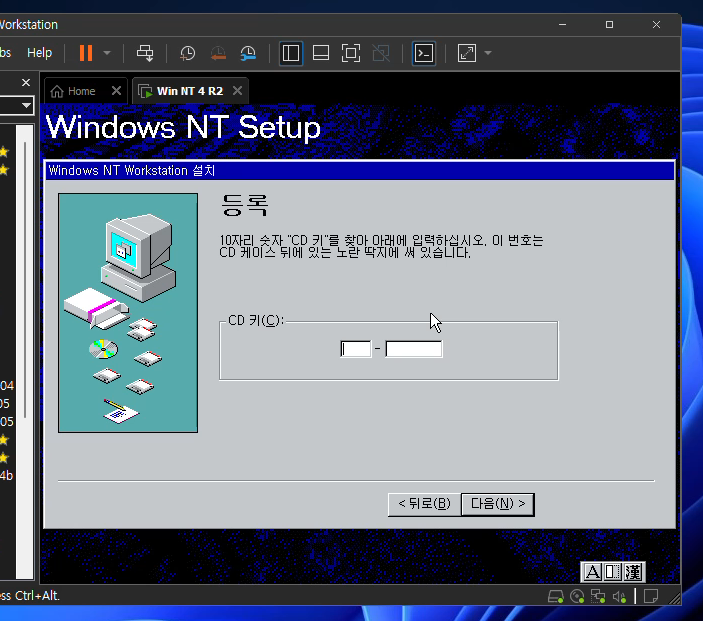Click the IME 漢 Hanja icon
Screen dimensions: 703x621
click(x=633, y=572)
